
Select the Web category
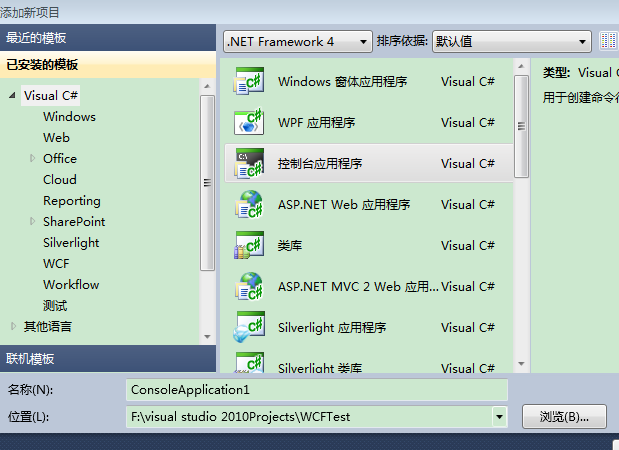(x=56, y=137)
